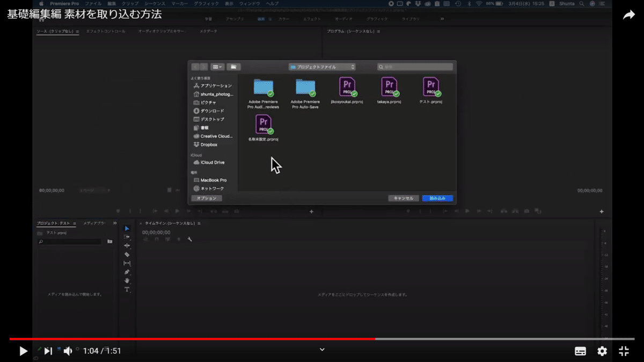
Task: Toggle subtitles with the captions icon
Action: coord(580,351)
